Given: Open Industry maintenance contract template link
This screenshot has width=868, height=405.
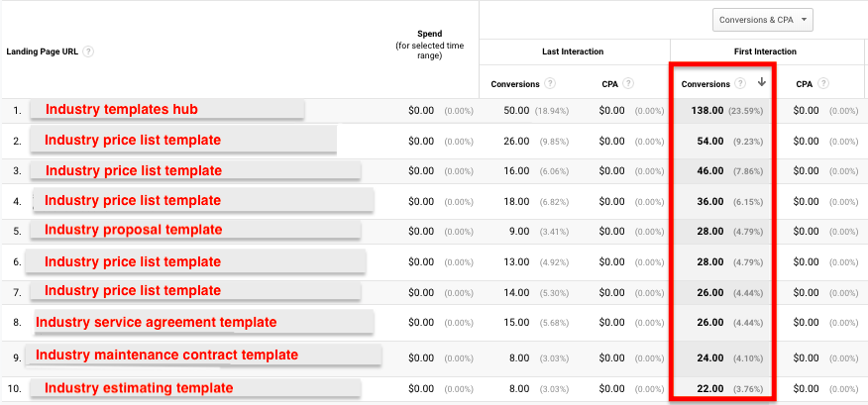Looking at the screenshot, I should pyautogui.click(x=166, y=354).
